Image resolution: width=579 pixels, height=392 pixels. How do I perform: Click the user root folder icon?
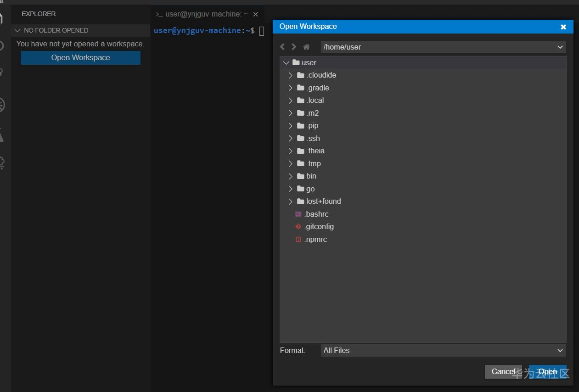click(x=296, y=62)
